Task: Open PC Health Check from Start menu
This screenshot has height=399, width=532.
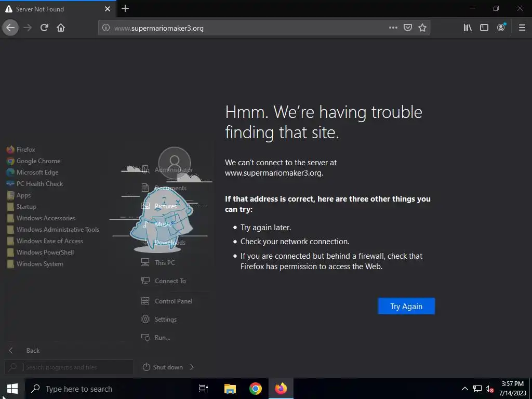Action: [x=35, y=184]
